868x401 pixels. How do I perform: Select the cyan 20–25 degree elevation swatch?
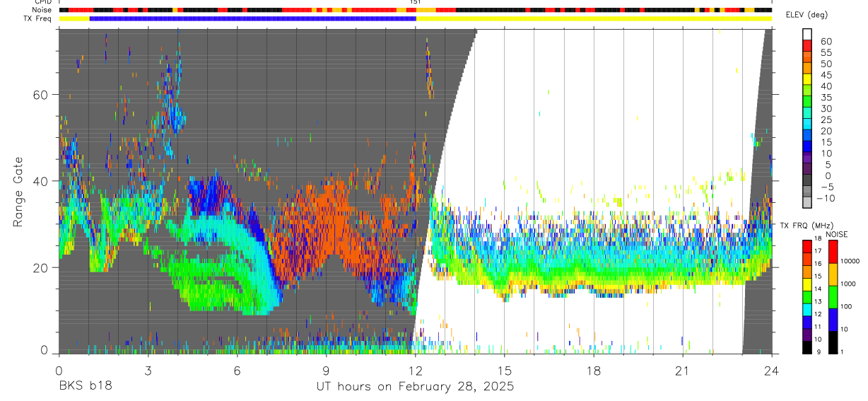tap(808, 124)
